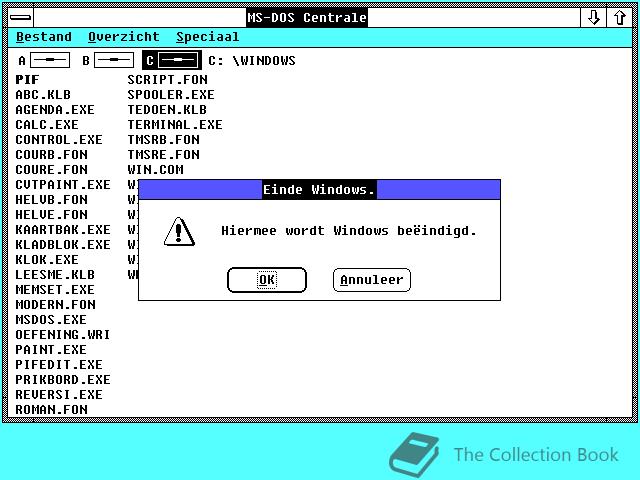Viewport: 640px width, 480px height.
Task: Select file REVERSI.EXE
Action: click(x=59, y=395)
